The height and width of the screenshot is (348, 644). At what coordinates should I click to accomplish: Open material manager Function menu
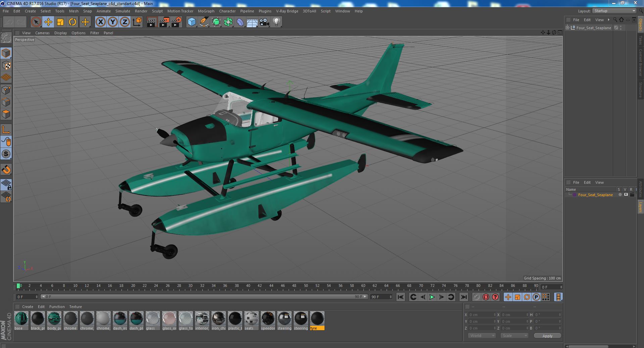tap(57, 307)
